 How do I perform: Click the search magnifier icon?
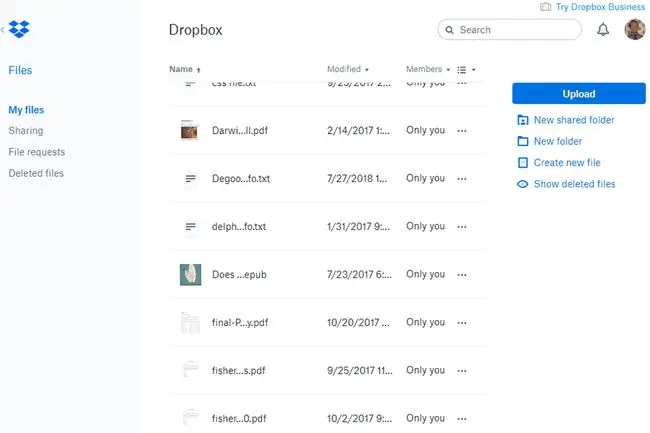click(x=449, y=30)
